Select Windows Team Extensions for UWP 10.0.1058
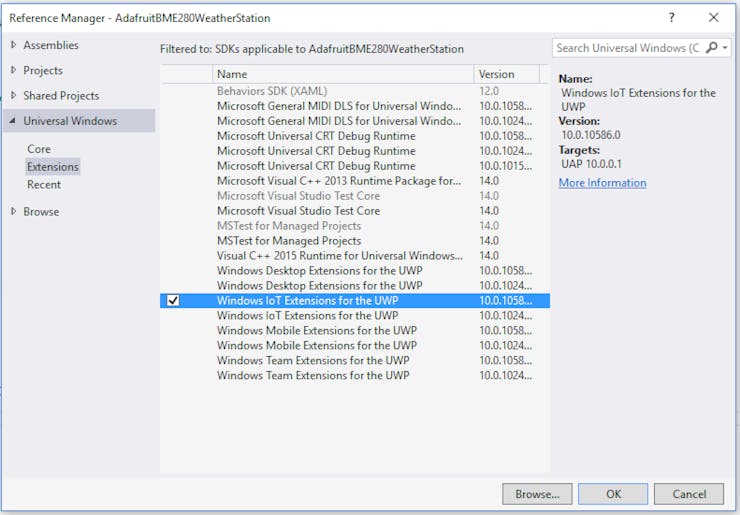The height and width of the screenshot is (515, 740). click(355, 360)
